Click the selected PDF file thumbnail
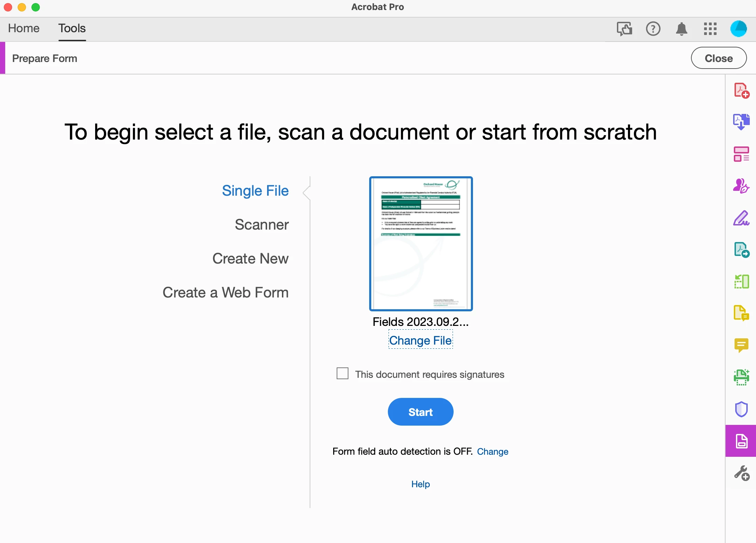Viewport: 756px width, 543px height. click(x=421, y=244)
